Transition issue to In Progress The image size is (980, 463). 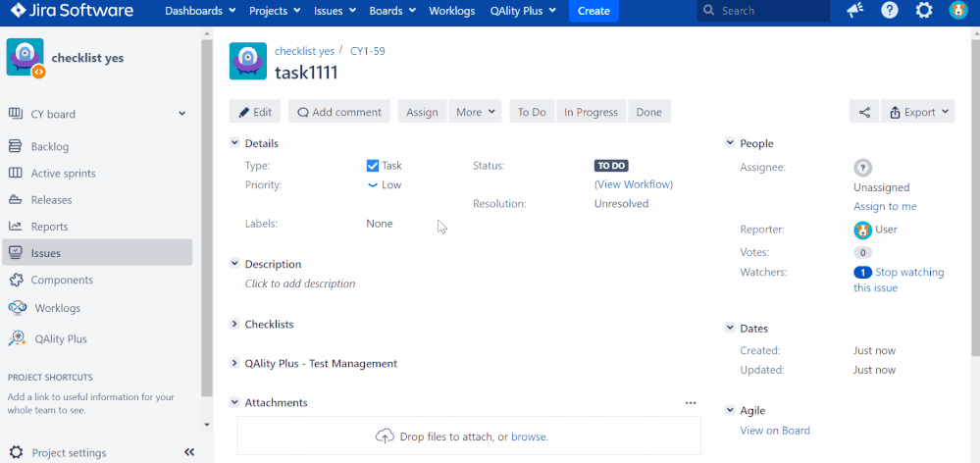tap(592, 112)
